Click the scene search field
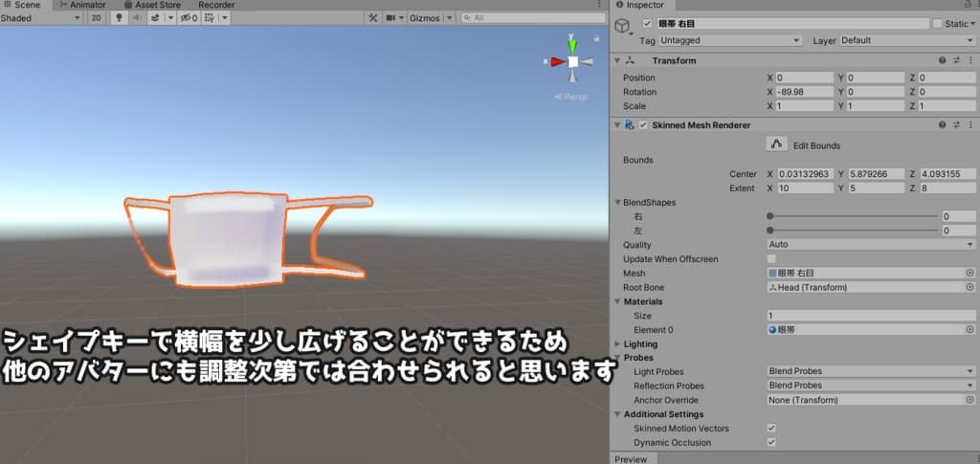Screen dimensions: 980x464 [533, 18]
